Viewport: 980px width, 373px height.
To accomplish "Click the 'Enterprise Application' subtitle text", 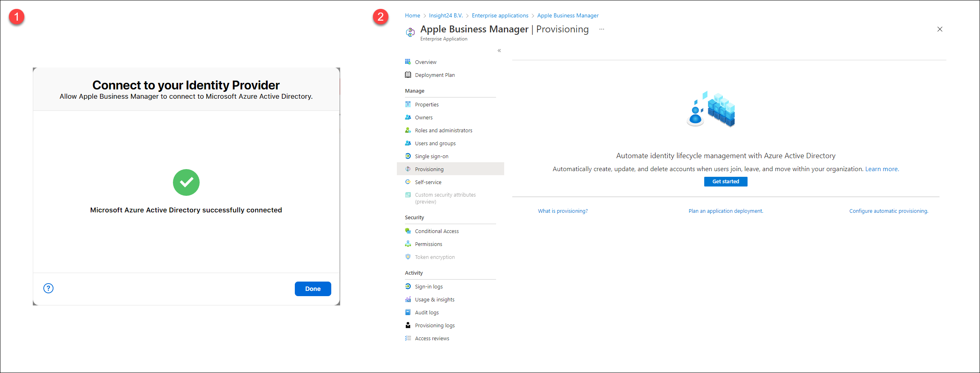I will click(x=444, y=39).
